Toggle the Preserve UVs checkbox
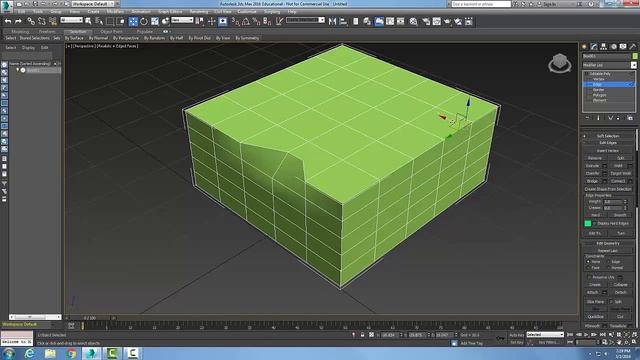 point(589,277)
